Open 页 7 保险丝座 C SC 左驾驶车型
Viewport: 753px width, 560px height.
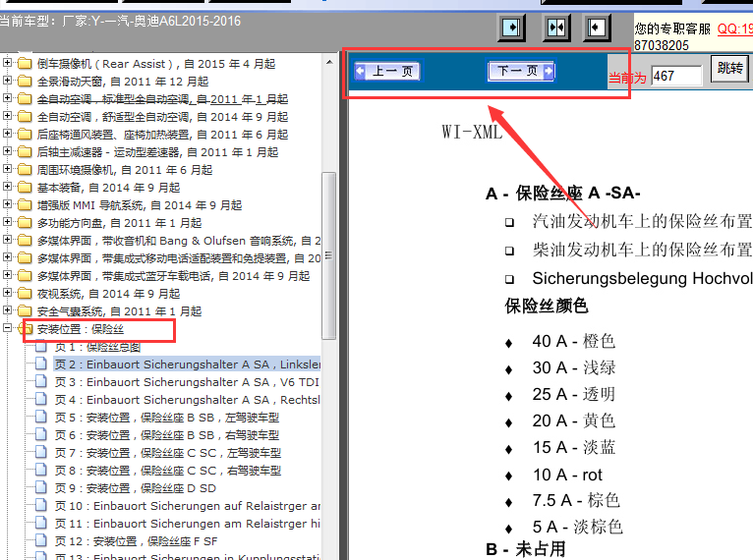(167, 453)
